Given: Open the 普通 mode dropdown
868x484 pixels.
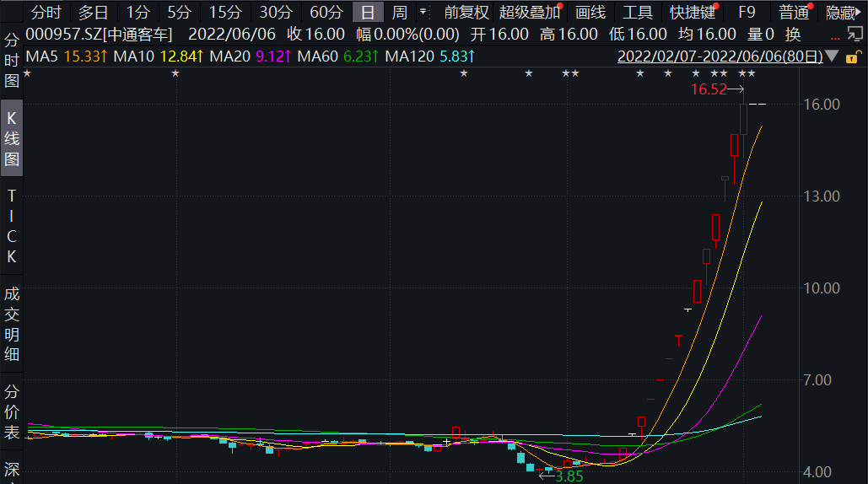Looking at the screenshot, I should pyautogui.click(x=793, y=12).
